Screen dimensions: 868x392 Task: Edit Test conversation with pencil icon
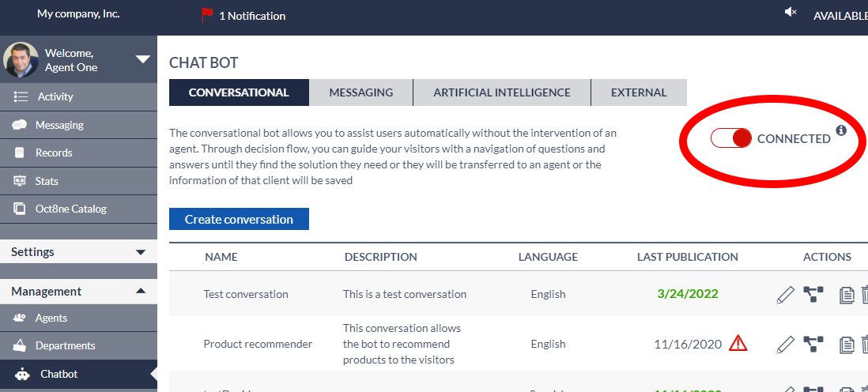pos(785,295)
